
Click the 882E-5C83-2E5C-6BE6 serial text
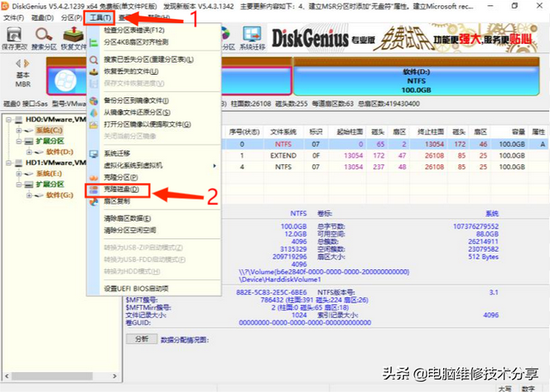pos(272,292)
